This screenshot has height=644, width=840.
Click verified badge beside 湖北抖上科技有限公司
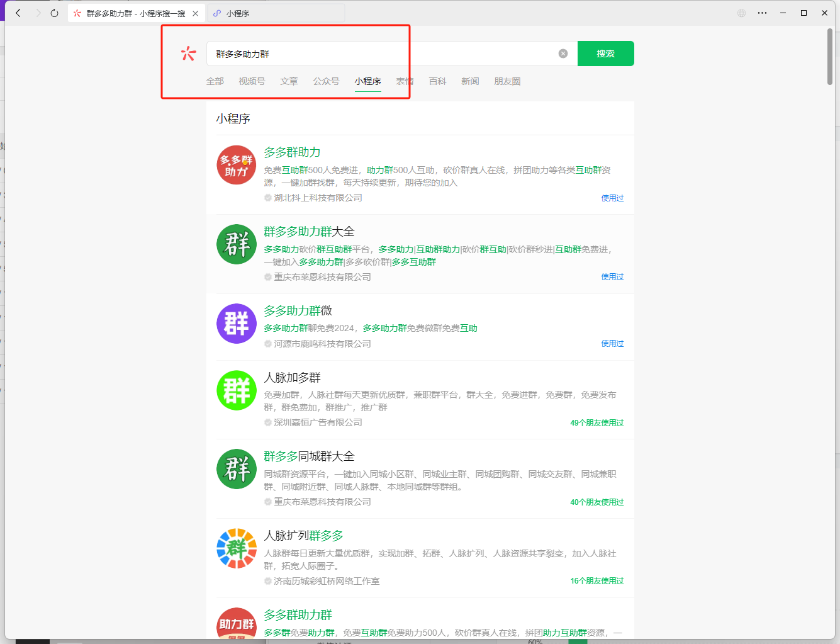[268, 198]
